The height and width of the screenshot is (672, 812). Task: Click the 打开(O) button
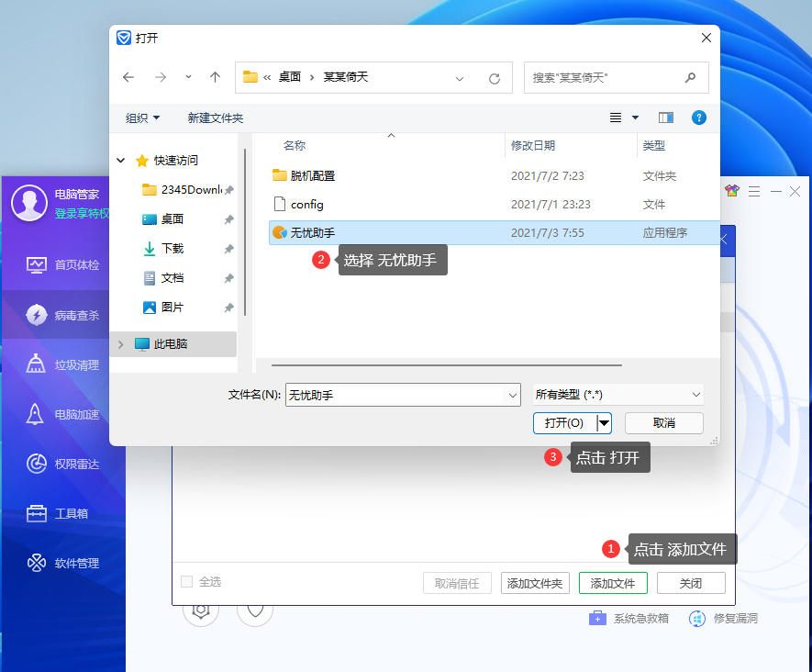(564, 423)
